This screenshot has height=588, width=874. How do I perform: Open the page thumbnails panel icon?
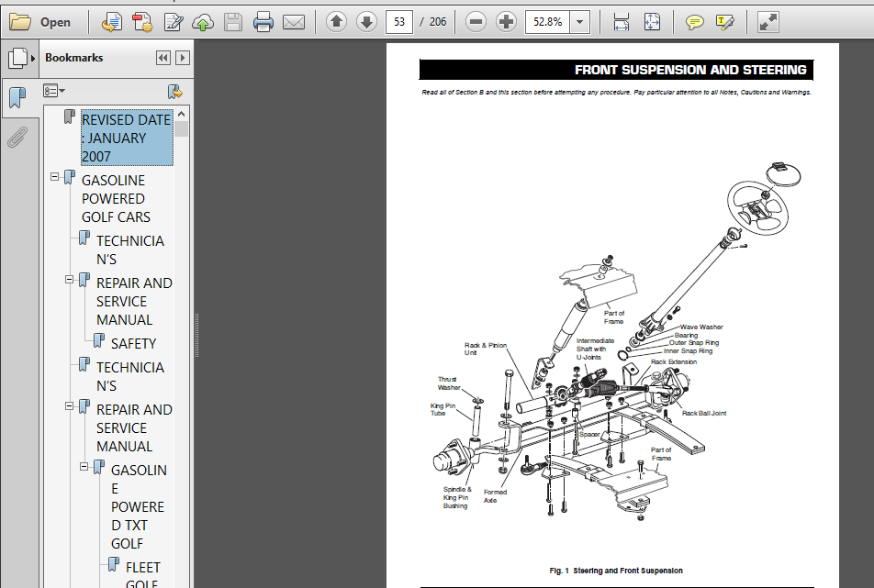(x=17, y=58)
